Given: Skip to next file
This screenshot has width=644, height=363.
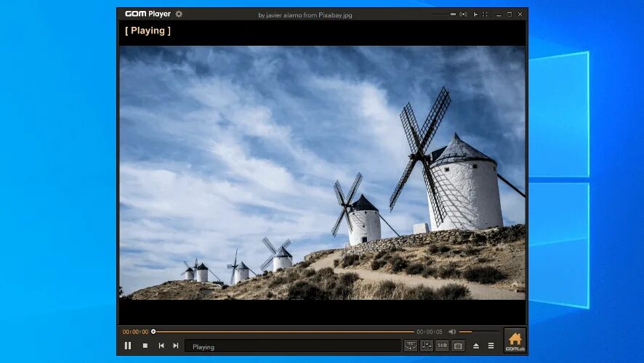Looking at the screenshot, I should tap(176, 346).
